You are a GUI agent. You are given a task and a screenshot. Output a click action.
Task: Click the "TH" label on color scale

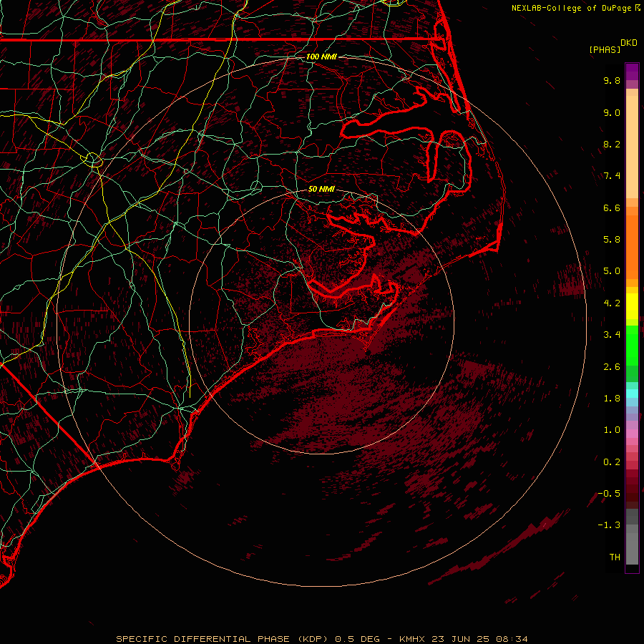(x=615, y=557)
